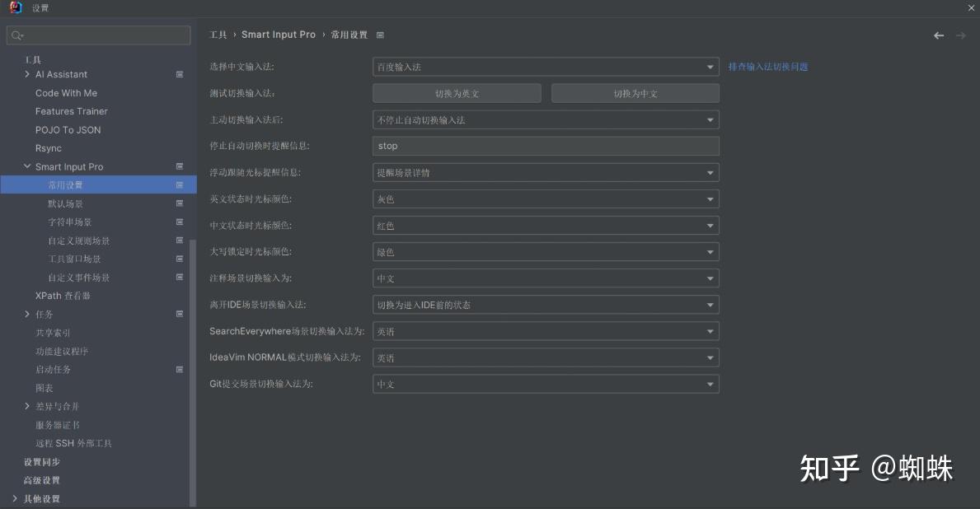
Task: Click the settings tree vertical scrollbar
Action: [193, 373]
